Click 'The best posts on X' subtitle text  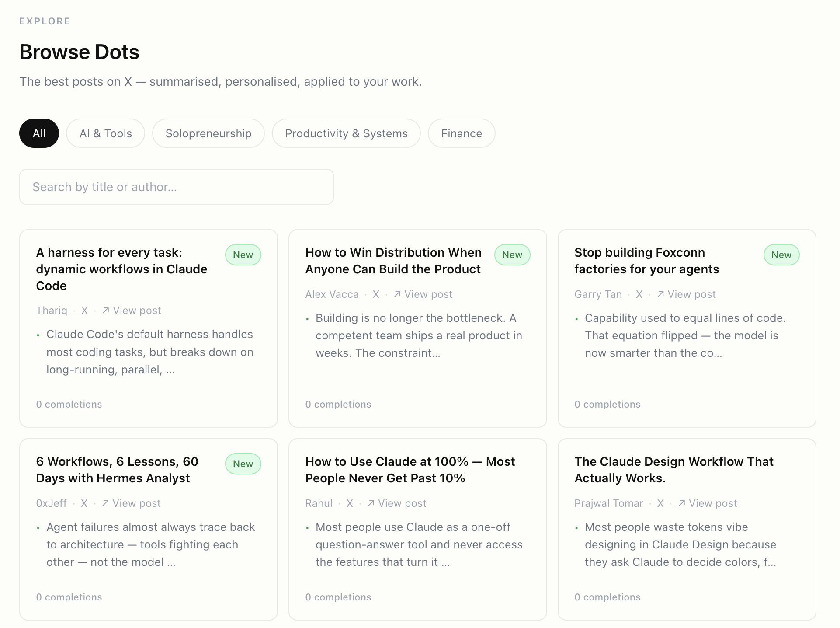pyautogui.click(x=221, y=82)
